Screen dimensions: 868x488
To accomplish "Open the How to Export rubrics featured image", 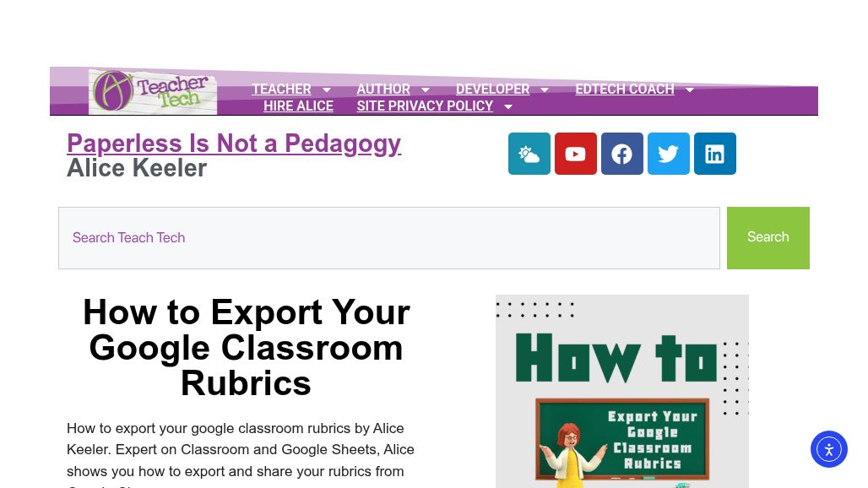I will pyautogui.click(x=622, y=391).
